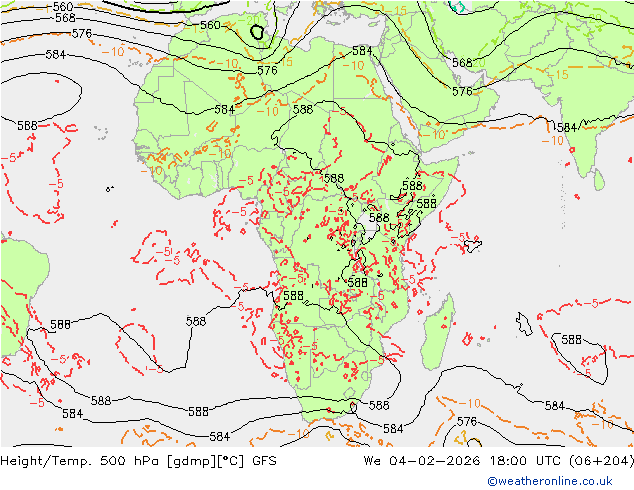
Task: Click the 588 label in the northwest Atlantic closed contour
Action: click(27, 126)
